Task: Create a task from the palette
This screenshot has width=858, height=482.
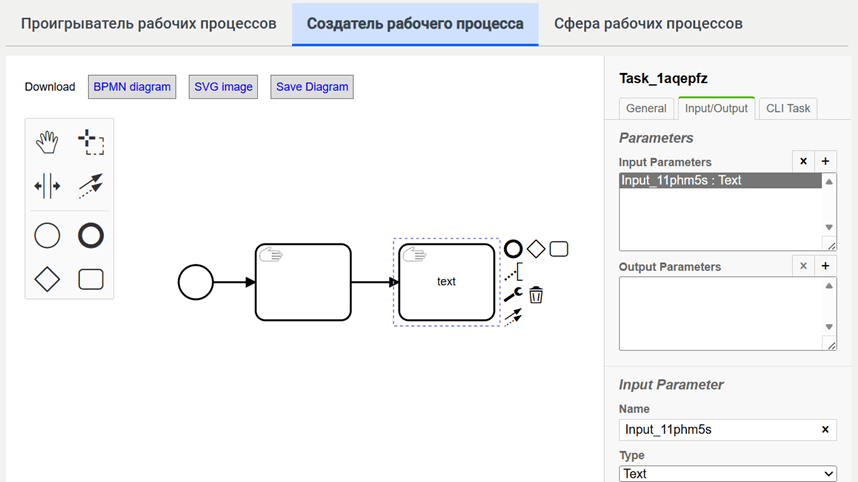Action: 91,280
